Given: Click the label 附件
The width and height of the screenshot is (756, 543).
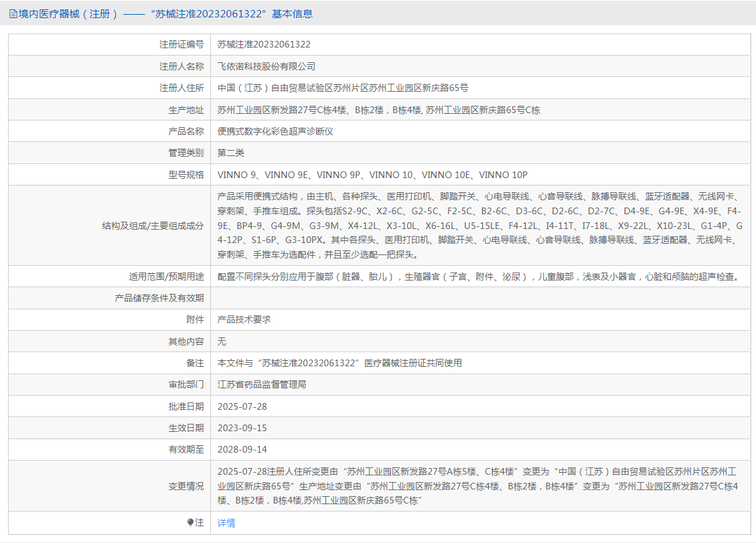Looking at the screenshot, I should click(195, 319).
